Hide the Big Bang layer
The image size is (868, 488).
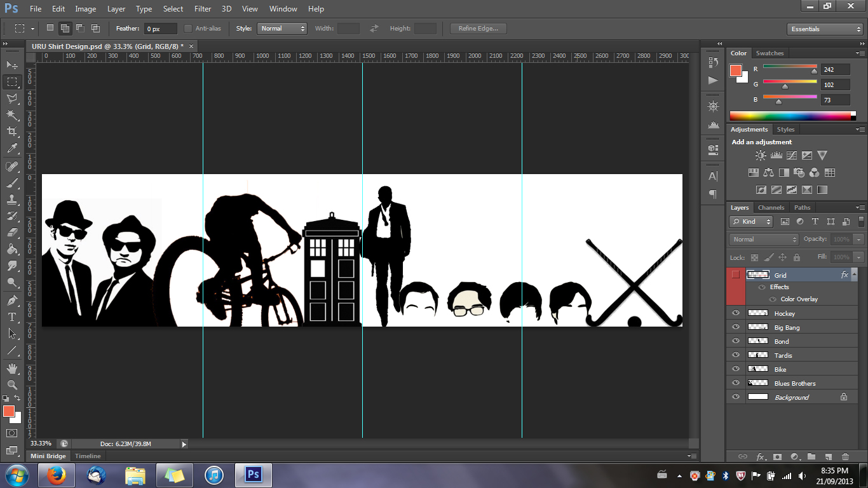coord(736,327)
